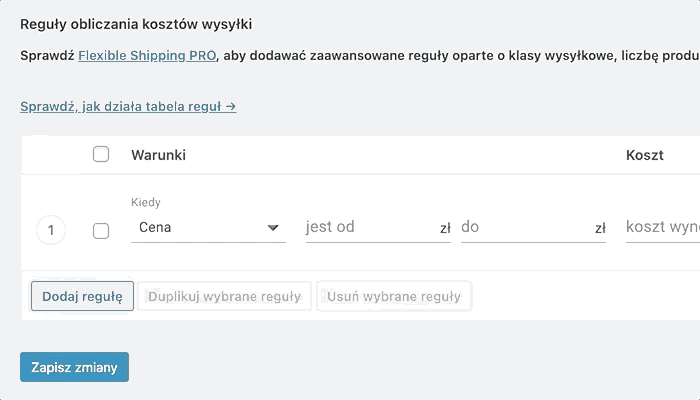Focus the 'jest od' price field
The width and height of the screenshot is (700, 400).
tap(368, 228)
